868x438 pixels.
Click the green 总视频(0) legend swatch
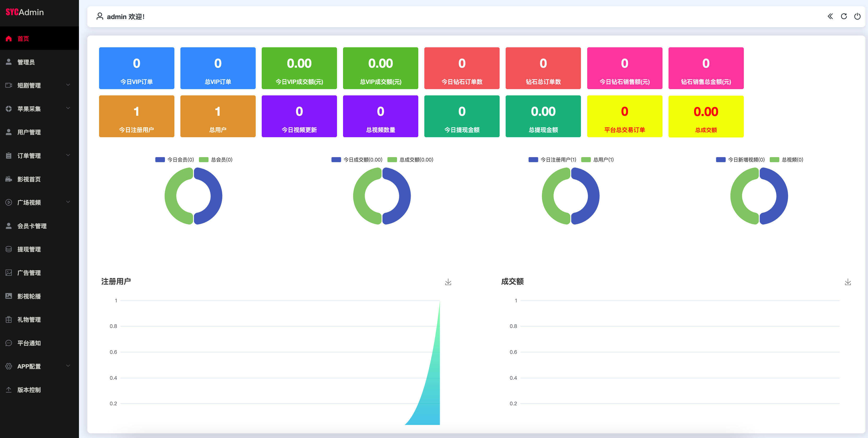pos(774,160)
